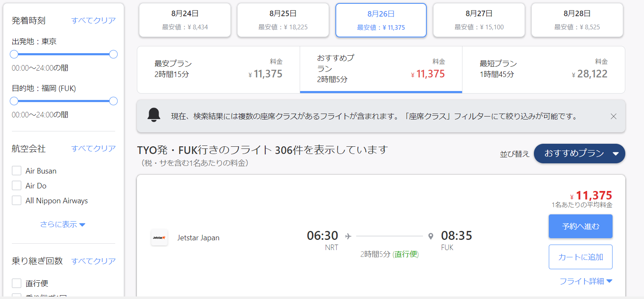Click the FUK destination pin icon
Viewport: 644px width, 299px height.
pyautogui.click(x=431, y=236)
